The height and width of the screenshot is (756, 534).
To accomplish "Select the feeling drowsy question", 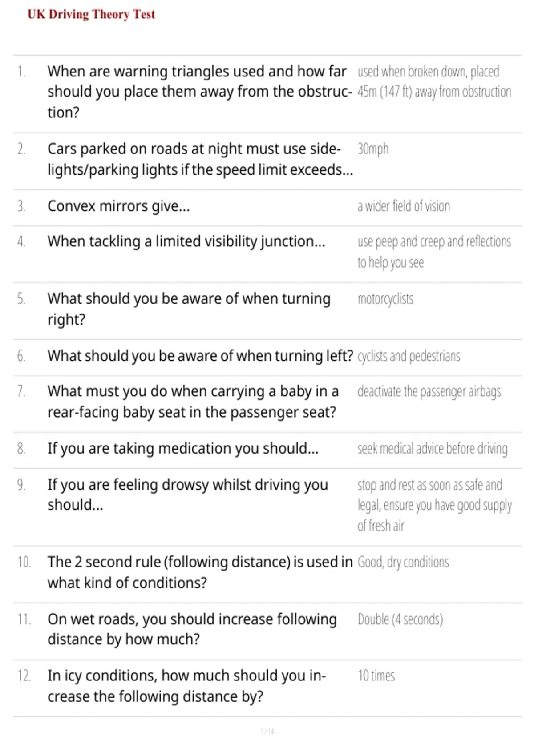I will (x=187, y=495).
